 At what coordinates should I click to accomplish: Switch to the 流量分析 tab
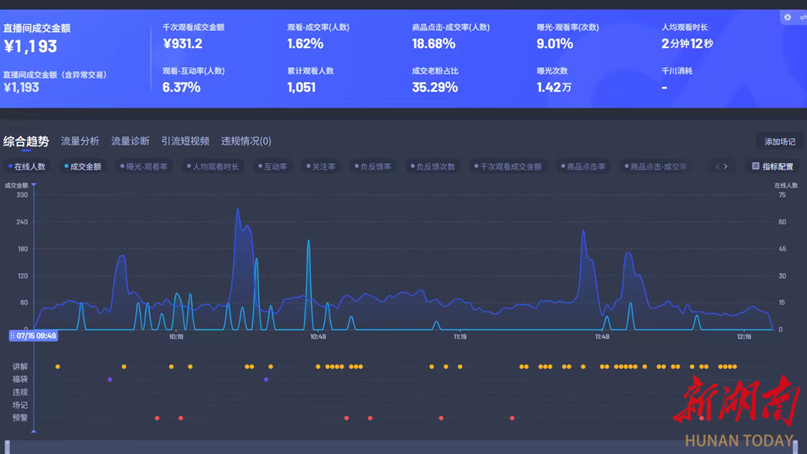coord(80,141)
